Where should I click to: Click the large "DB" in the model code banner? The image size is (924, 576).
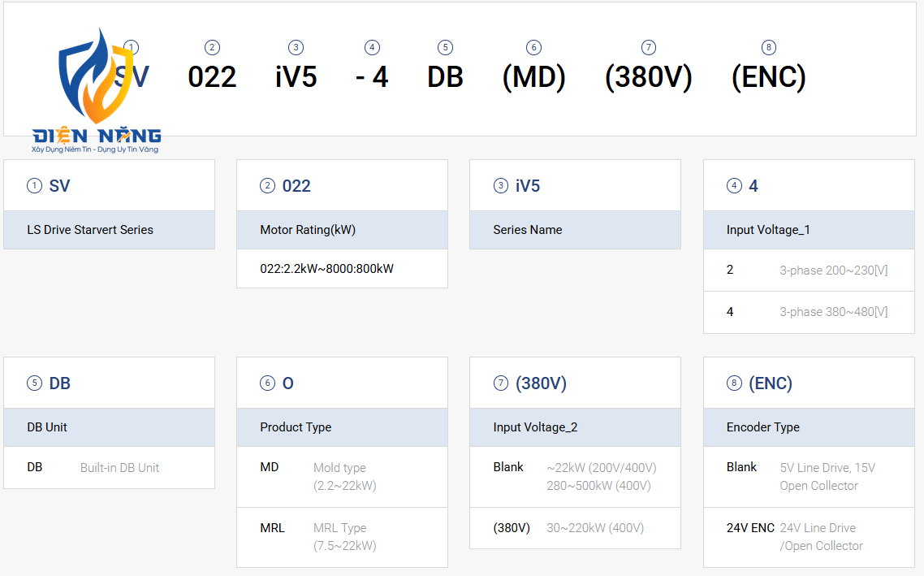[445, 77]
